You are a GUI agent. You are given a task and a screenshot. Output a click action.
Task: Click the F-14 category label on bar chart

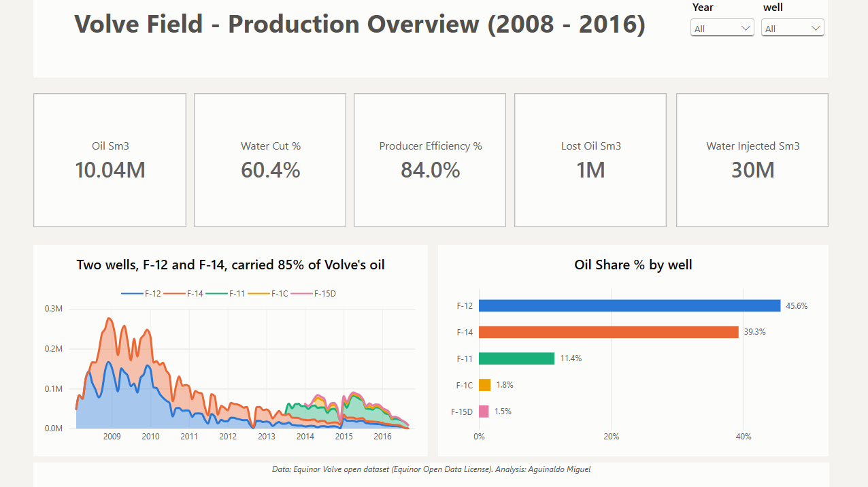tap(465, 332)
